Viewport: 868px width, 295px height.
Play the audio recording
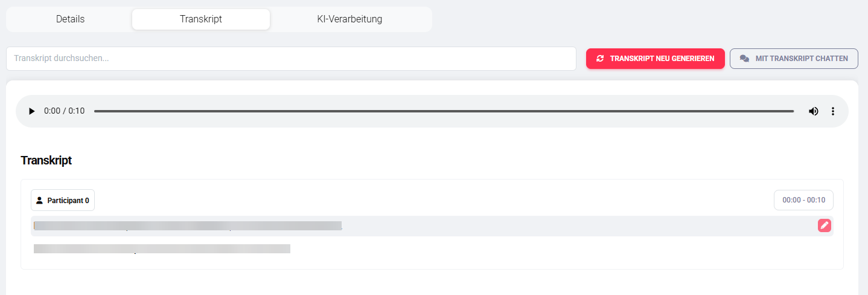coord(32,111)
